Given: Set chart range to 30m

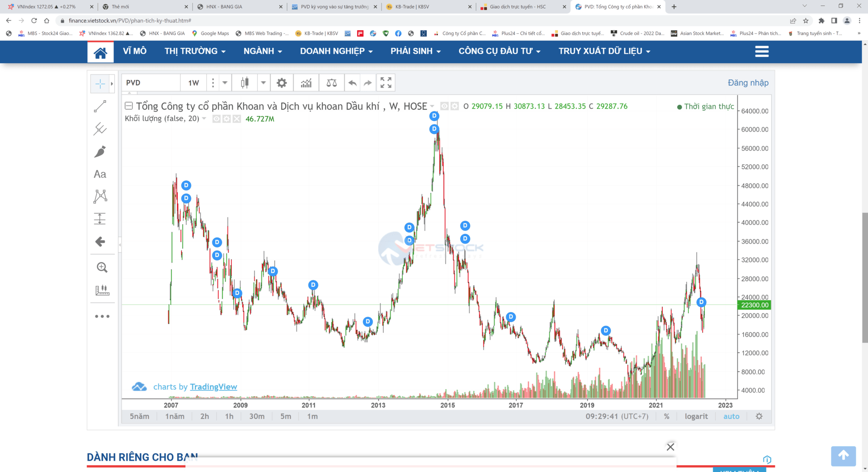Looking at the screenshot, I should point(257,416).
